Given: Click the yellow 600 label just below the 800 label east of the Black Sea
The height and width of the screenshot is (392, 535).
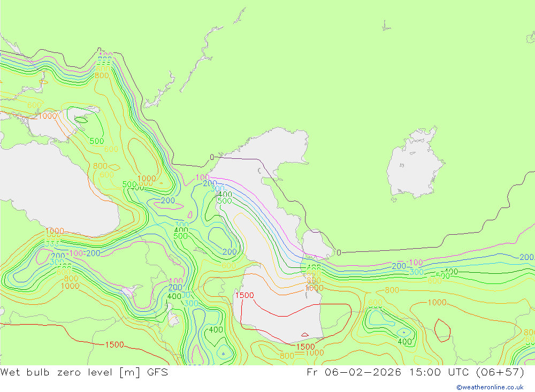Looking at the screenshot, I should tap(107, 175).
